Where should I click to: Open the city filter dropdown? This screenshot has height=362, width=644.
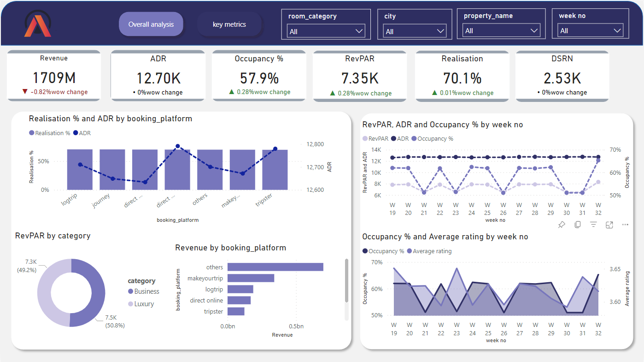[x=415, y=31]
